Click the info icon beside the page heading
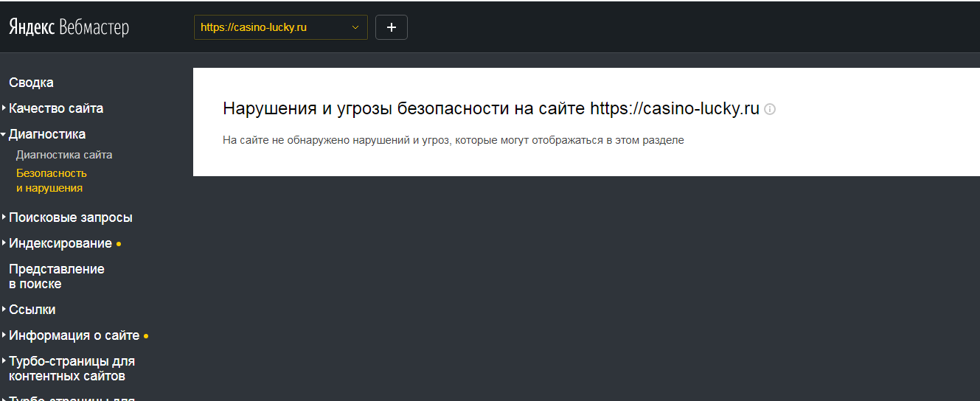This screenshot has height=401, width=980. (770, 109)
